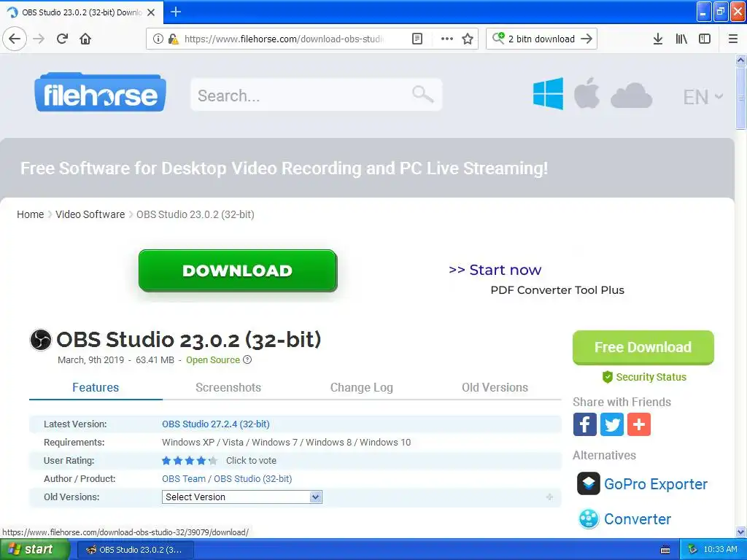Screen dimensions: 747x560
Task: Click the PDF Converter Tool Plus text
Action: point(557,290)
